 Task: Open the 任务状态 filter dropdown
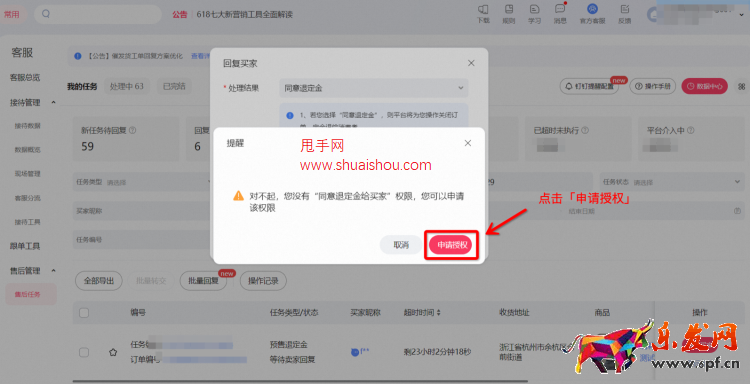(x=672, y=182)
